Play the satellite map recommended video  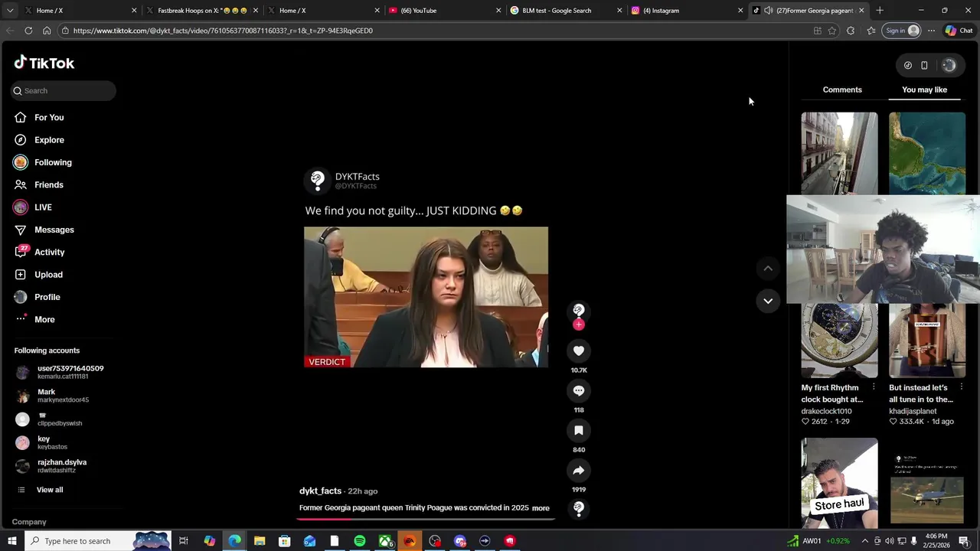point(927,153)
